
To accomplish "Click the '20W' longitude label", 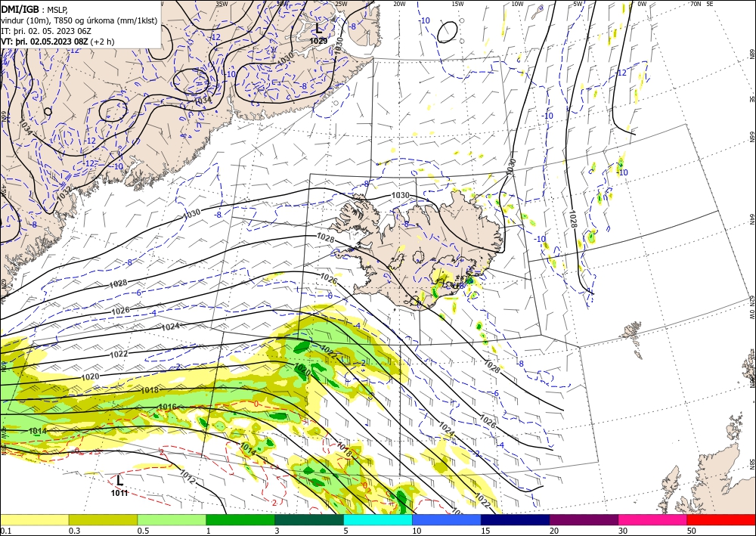I will [398, 4].
